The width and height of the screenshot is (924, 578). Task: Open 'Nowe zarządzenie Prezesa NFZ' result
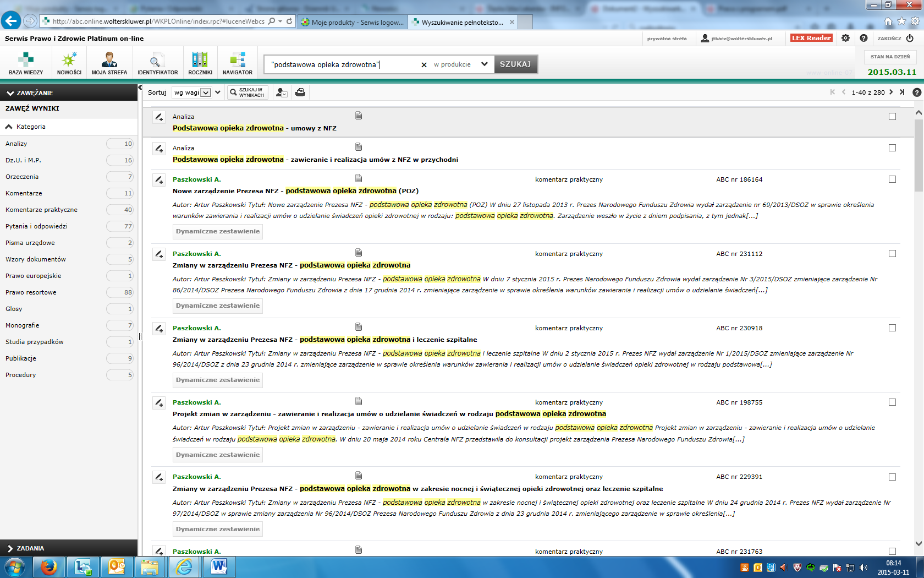click(295, 191)
